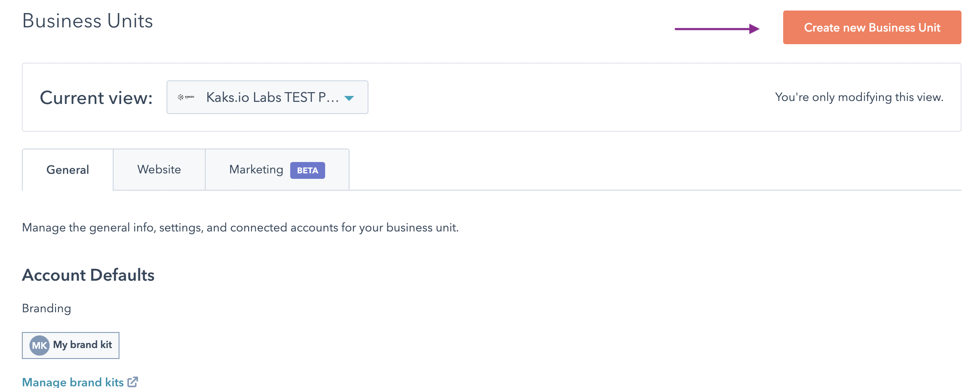980x388 pixels.
Task: Click the MK avatar on the brand kit
Action: [x=40, y=345]
